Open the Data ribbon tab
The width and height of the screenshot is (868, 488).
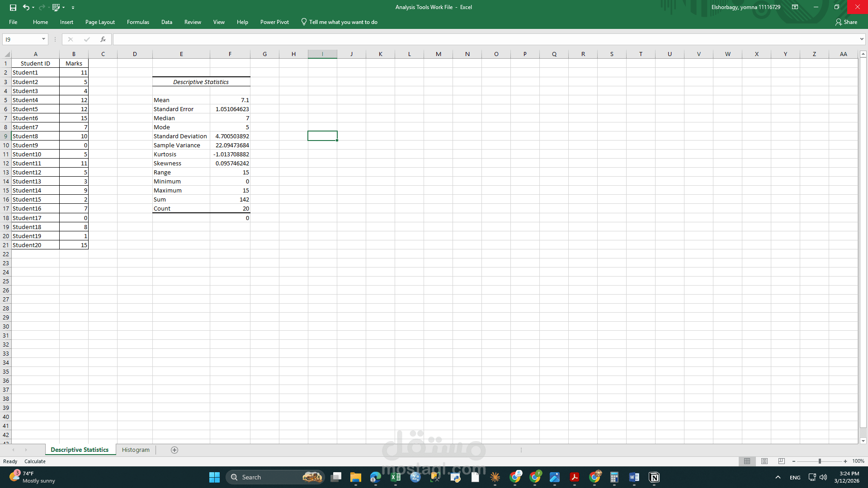166,22
